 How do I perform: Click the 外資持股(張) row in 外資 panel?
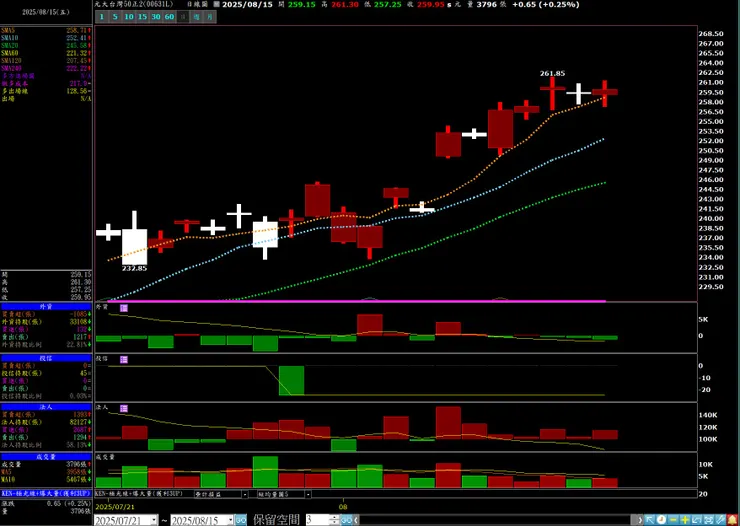46,322
